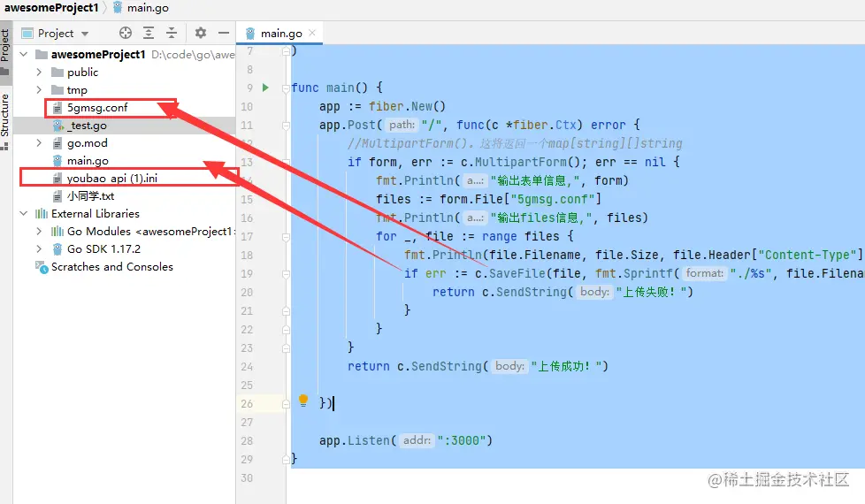The image size is (865, 504).
Task: Select youbao_api (1).ini file
Action: [112, 178]
